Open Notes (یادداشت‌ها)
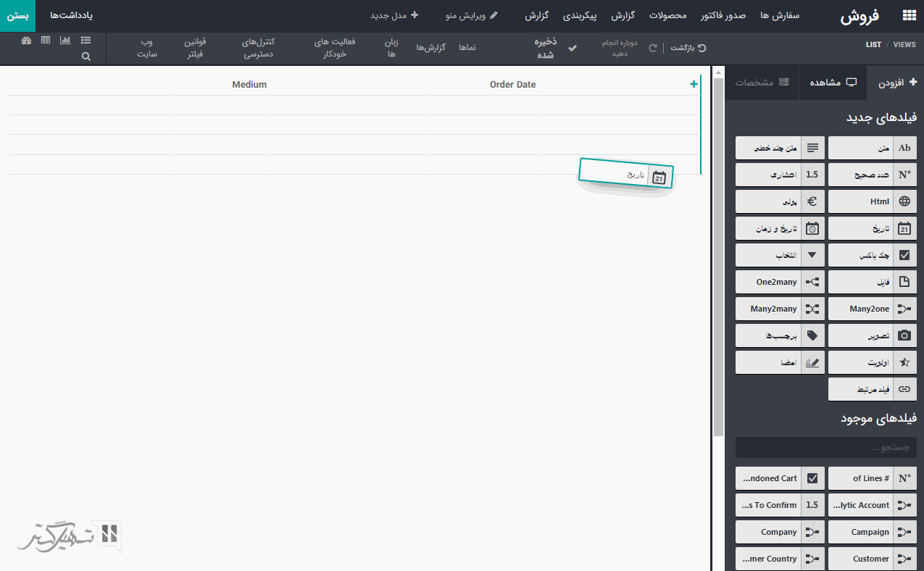The image size is (924, 571). 71,15
